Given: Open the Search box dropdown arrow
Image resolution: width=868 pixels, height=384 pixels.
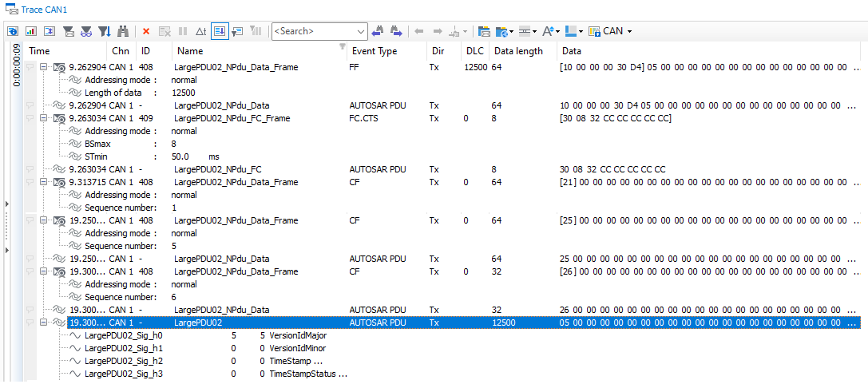Looking at the screenshot, I should pyautogui.click(x=362, y=32).
